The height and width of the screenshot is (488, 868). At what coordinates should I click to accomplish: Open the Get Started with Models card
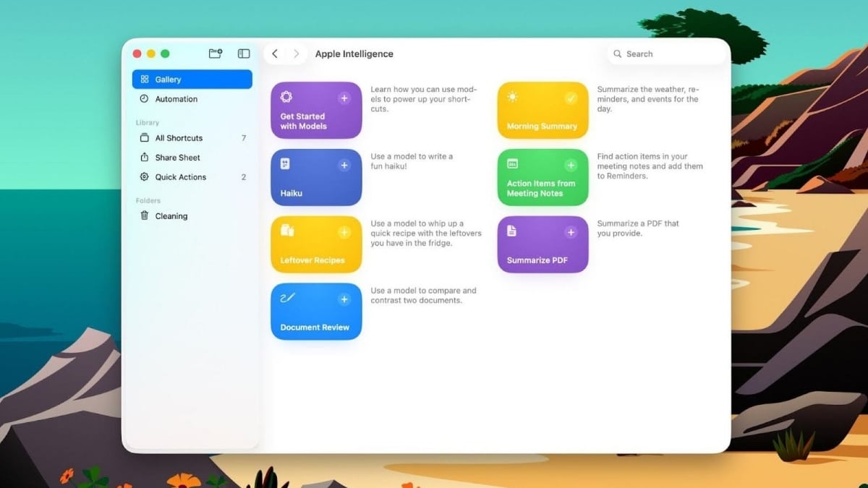coord(316,110)
